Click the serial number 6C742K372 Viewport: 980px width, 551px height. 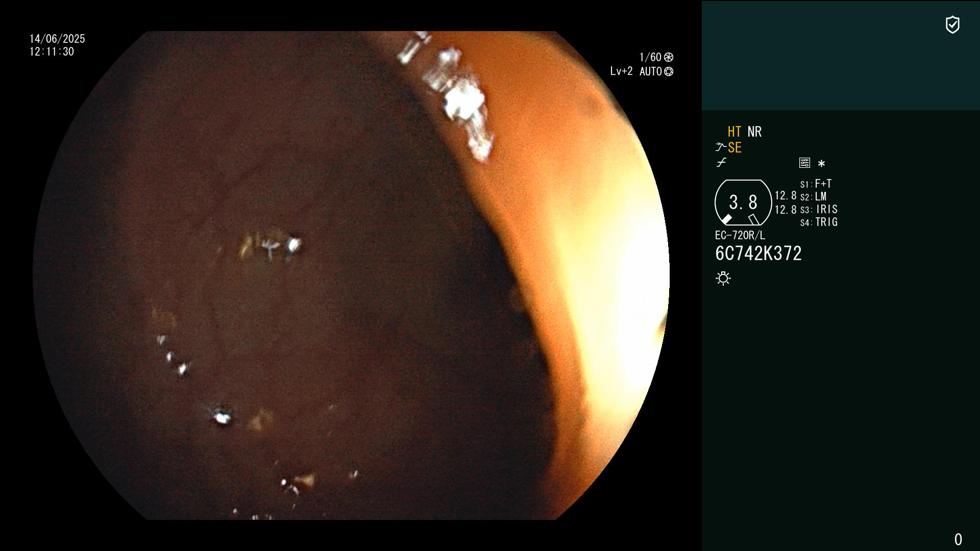coord(758,254)
